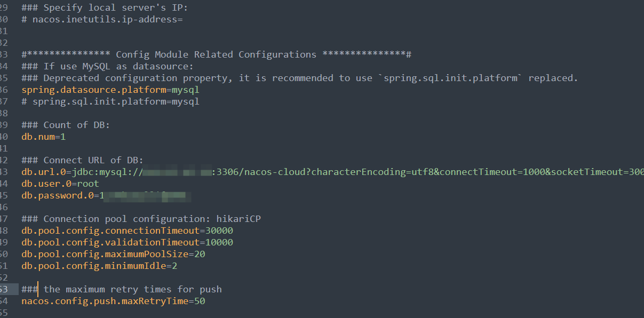The height and width of the screenshot is (318, 644).
Task: Click the db.url.0 jdbc connection line
Action: tap(332, 172)
